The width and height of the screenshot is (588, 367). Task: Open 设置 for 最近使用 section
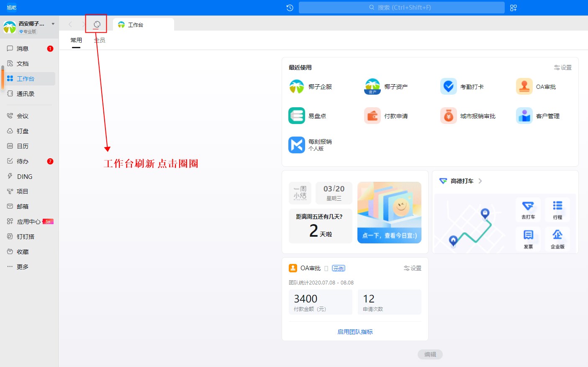coord(563,67)
